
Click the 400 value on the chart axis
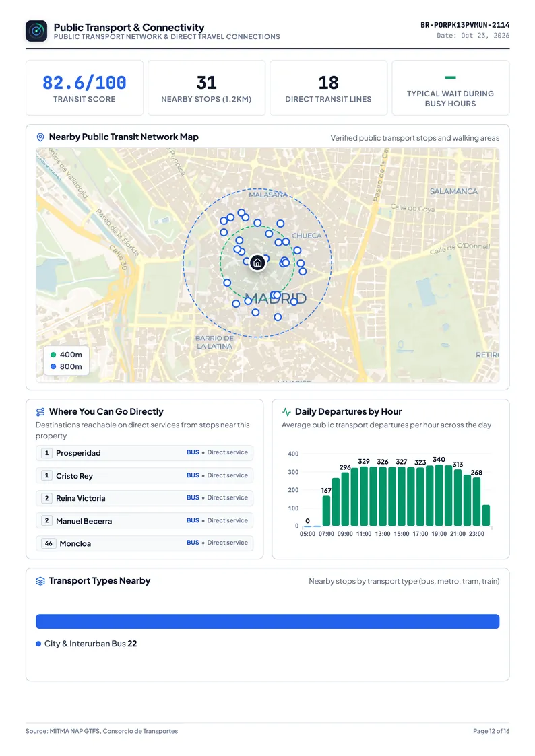(293, 454)
